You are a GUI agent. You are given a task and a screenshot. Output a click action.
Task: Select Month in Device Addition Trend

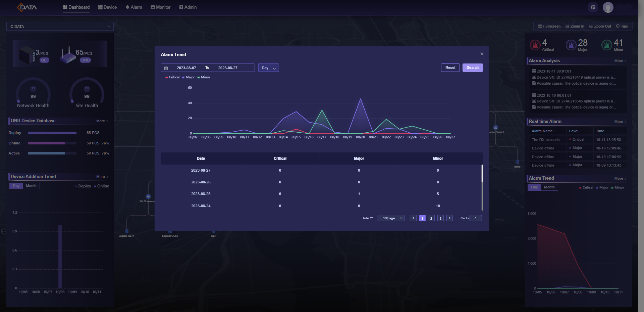31,186
